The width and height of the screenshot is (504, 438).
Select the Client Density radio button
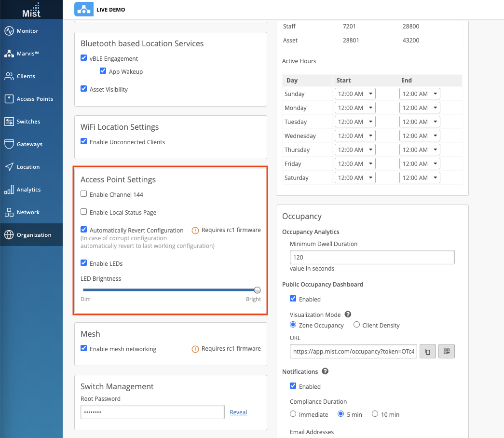[357, 325]
